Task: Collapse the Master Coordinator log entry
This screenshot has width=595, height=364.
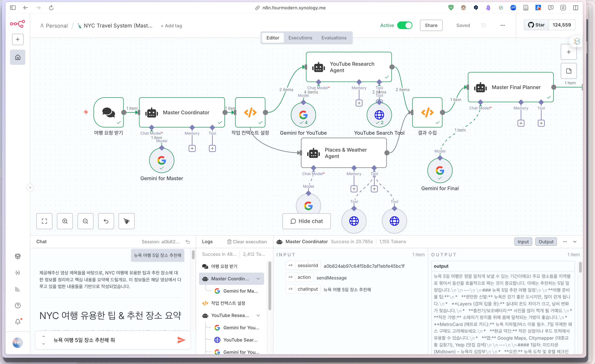Action: pyautogui.click(x=258, y=279)
